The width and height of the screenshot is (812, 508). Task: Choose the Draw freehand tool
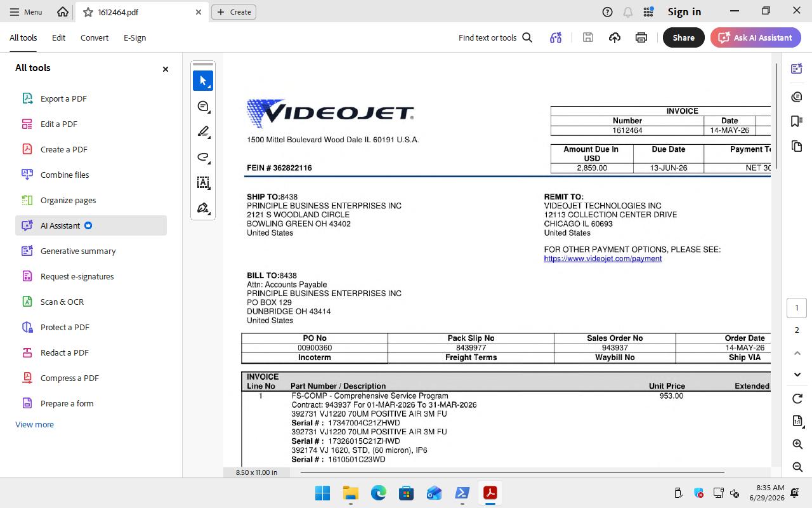click(203, 157)
